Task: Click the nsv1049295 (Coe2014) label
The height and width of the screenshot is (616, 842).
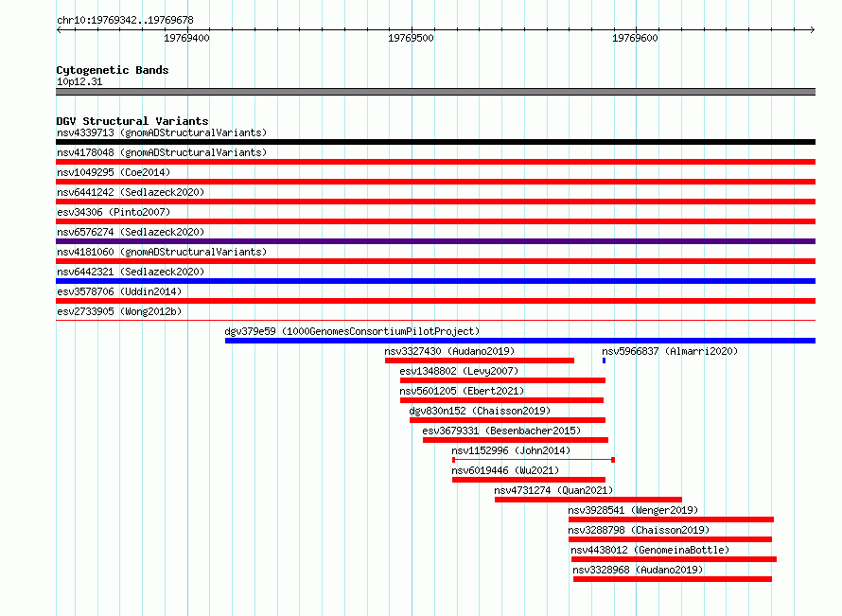Action: point(114,172)
